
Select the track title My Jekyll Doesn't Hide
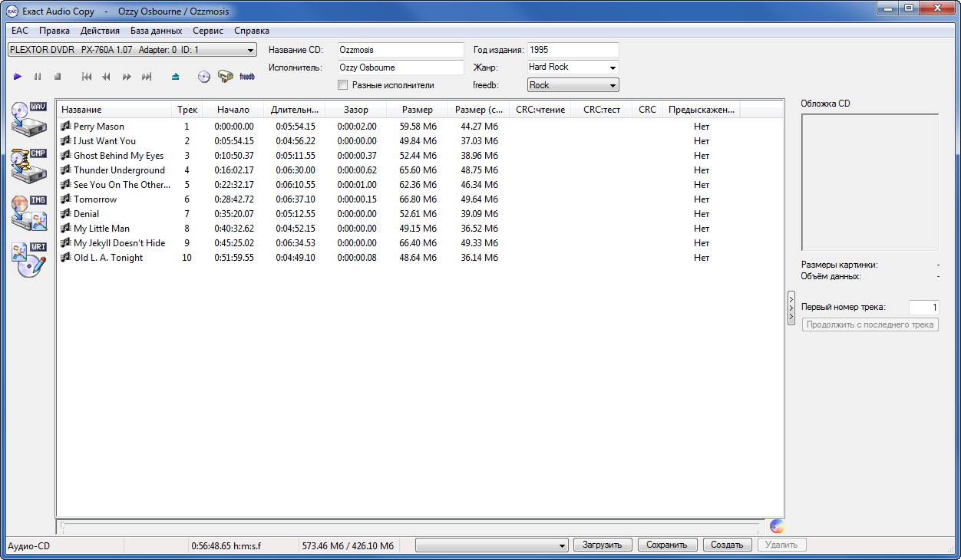click(x=120, y=243)
